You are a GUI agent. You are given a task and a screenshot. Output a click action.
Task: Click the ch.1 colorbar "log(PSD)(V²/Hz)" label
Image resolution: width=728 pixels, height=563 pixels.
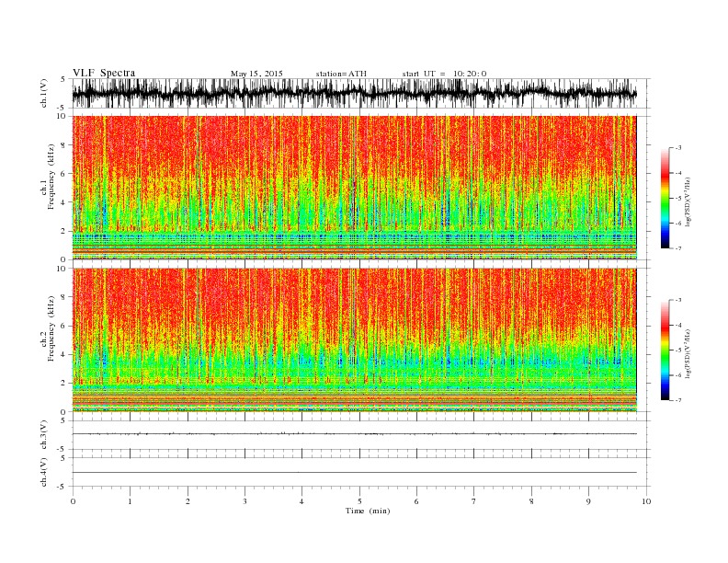(688, 201)
